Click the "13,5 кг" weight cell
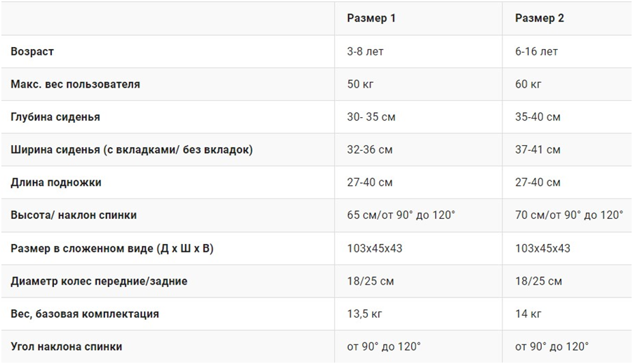This screenshot has width=633, height=364. coord(366,314)
